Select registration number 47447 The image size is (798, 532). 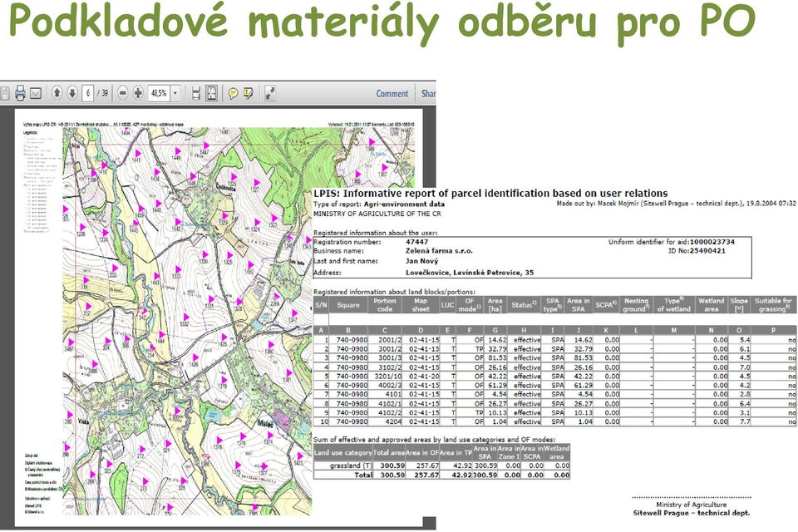click(416, 242)
